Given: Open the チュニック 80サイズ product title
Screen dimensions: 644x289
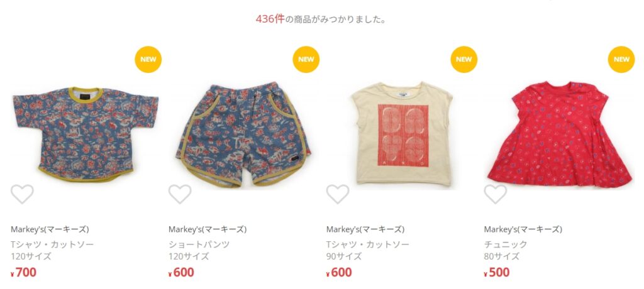Looking at the screenshot, I should (506, 251).
